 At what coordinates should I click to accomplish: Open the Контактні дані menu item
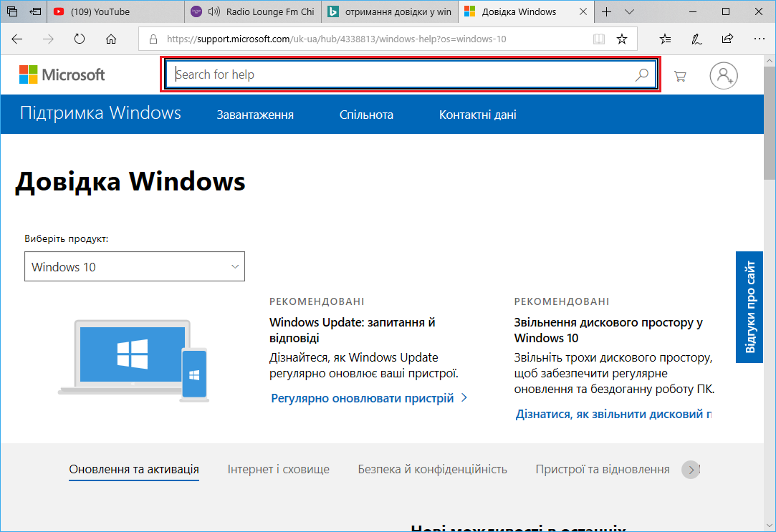coord(478,115)
